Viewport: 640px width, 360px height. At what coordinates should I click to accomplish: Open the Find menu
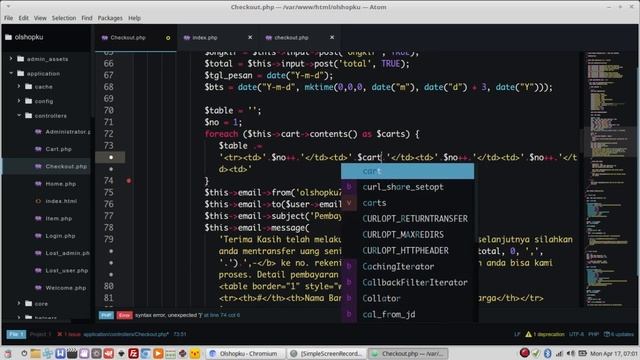tap(87, 18)
